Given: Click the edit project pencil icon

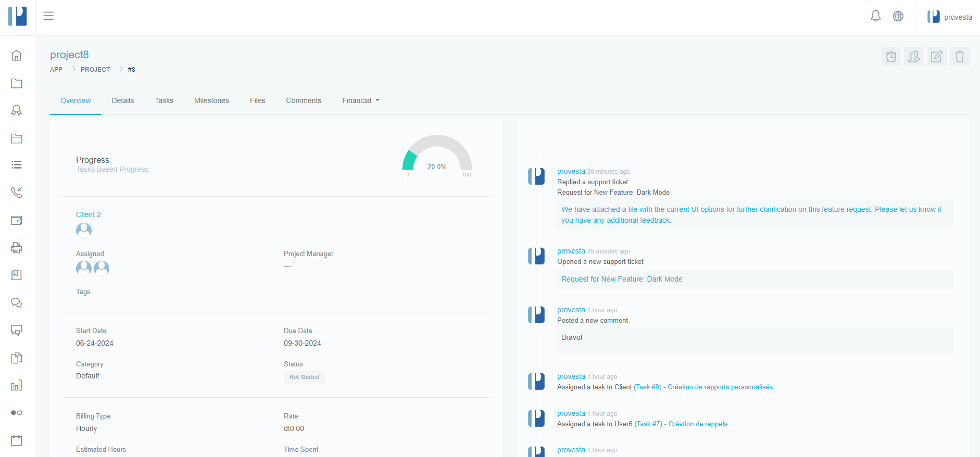Looking at the screenshot, I should [936, 56].
